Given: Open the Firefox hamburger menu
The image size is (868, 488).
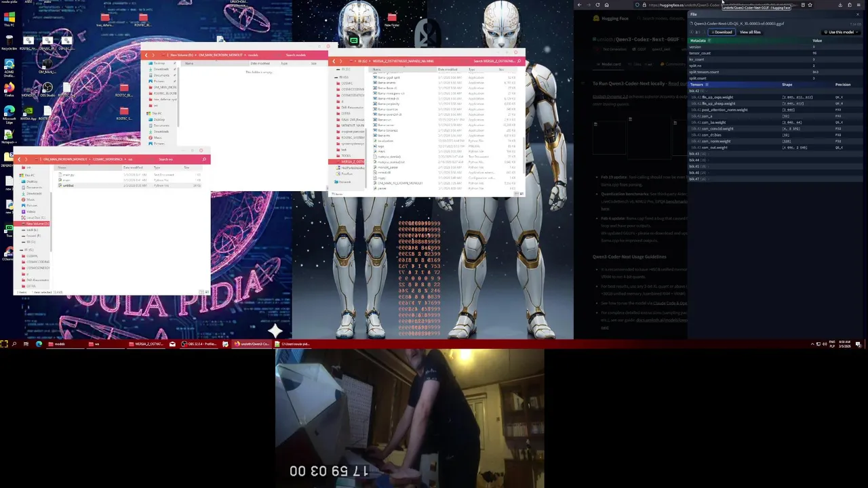Looking at the screenshot, I should [859, 5].
